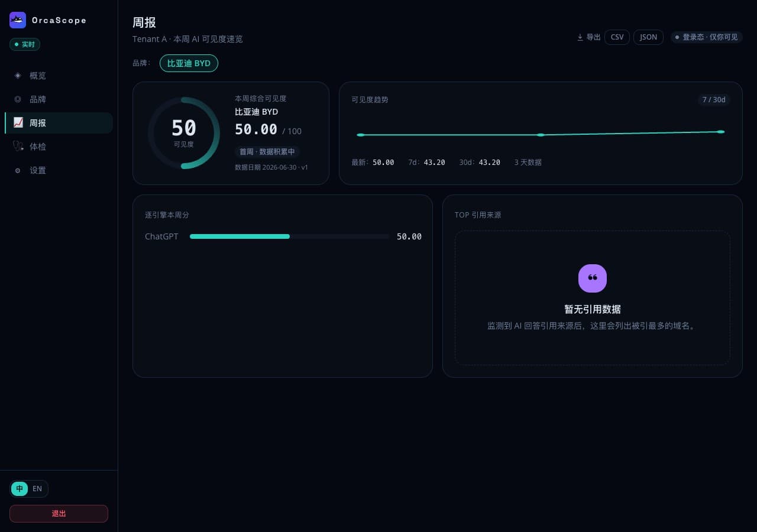Screen dimensions: 757x532
Task: Open the 品牌 brand page
Action: 59,99
